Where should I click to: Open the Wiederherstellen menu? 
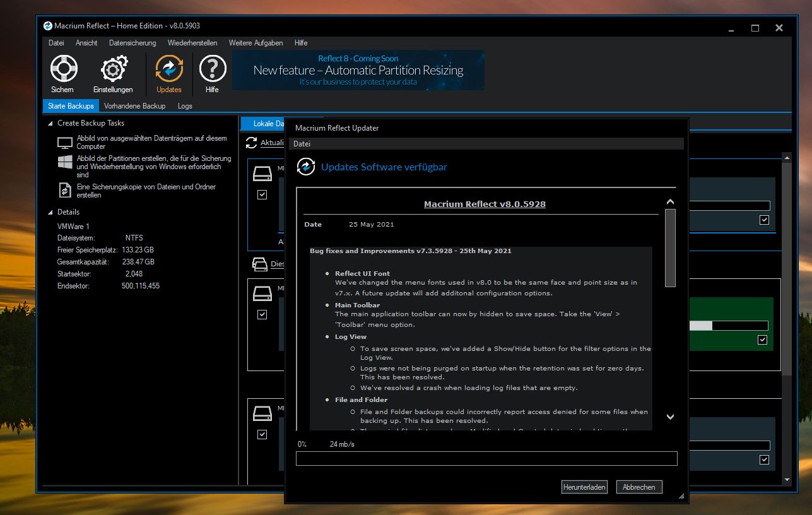[x=192, y=43]
